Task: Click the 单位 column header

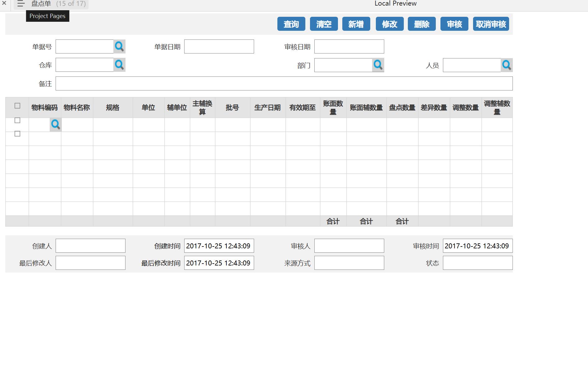Action: [x=148, y=108]
